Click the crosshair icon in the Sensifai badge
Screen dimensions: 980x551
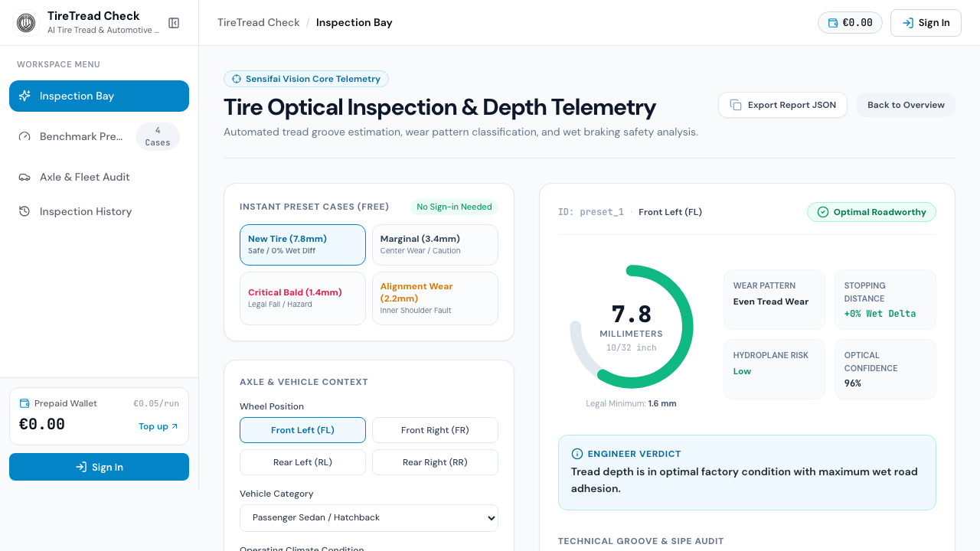click(x=237, y=79)
